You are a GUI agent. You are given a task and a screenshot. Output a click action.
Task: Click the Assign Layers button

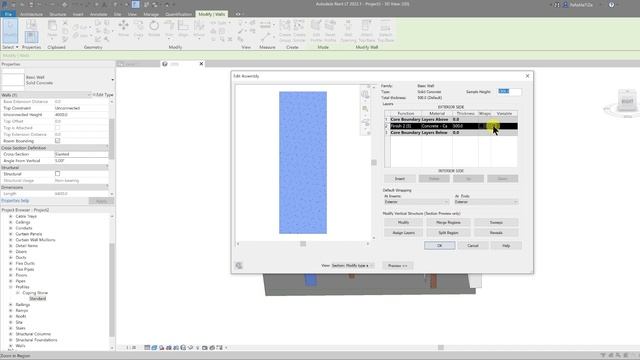404,233
